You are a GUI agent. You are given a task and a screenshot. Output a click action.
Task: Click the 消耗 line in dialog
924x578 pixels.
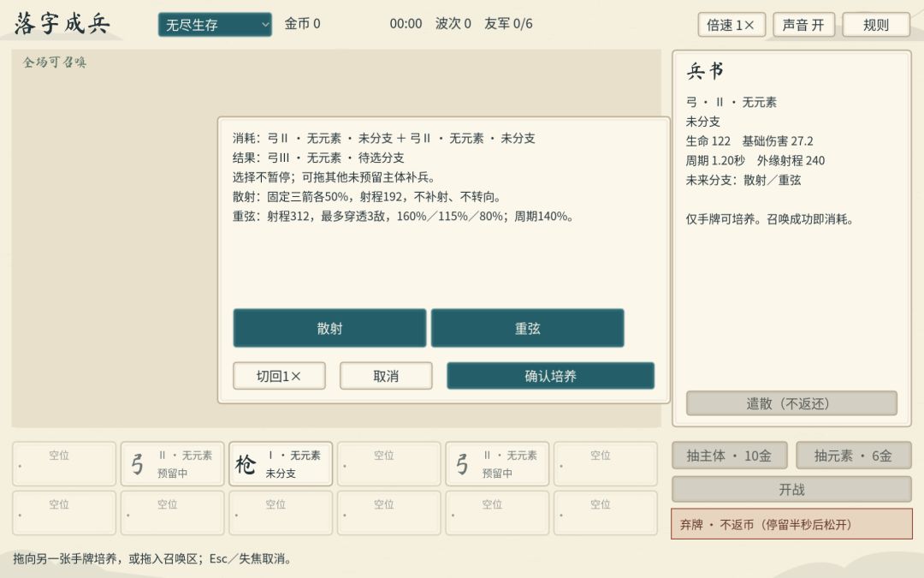point(383,138)
